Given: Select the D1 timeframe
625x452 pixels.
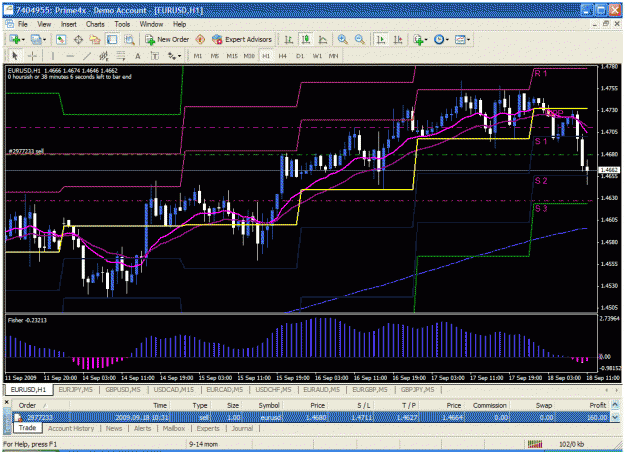Looking at the screenshot, I should click(300, 56).
